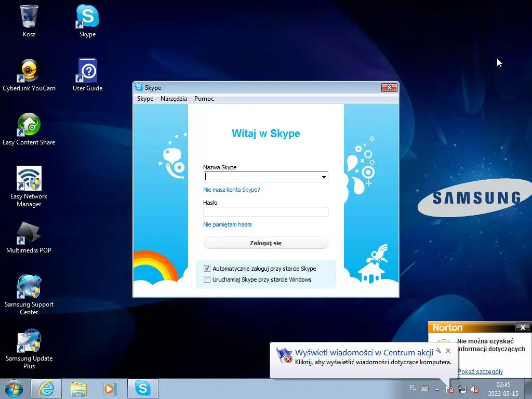Click the Skype taskbar button
Screen dimensions: 532x399
(143, 389)
